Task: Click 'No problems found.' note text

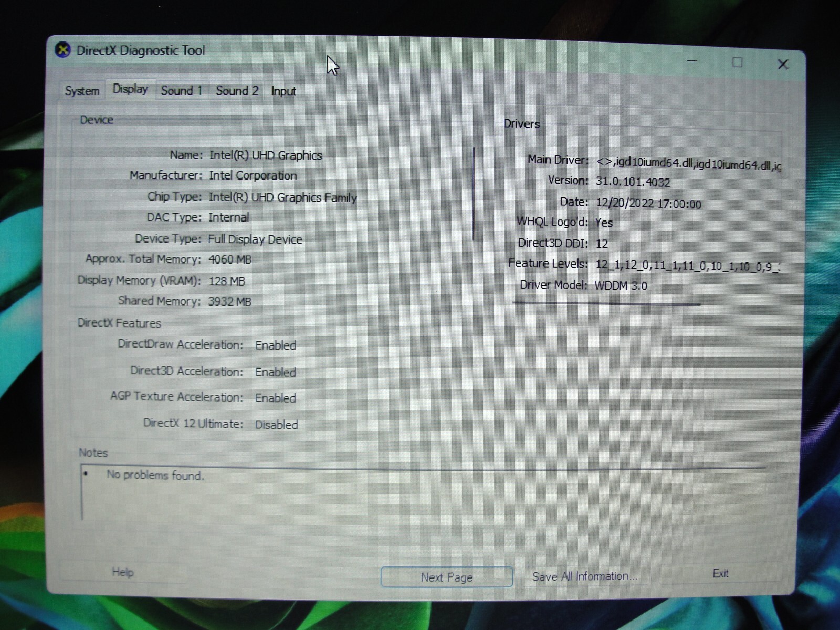Action: 155,475
